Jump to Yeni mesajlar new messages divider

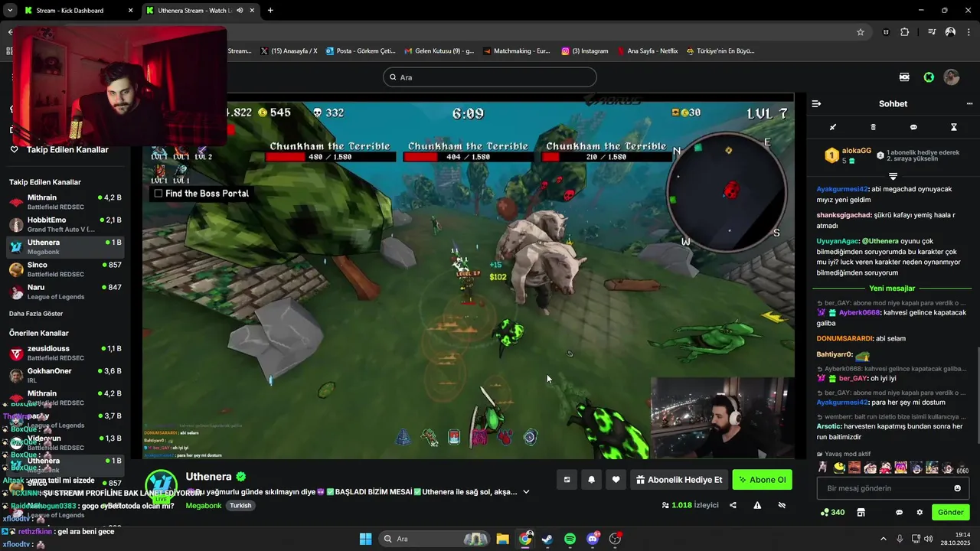(x=892, y=289)
